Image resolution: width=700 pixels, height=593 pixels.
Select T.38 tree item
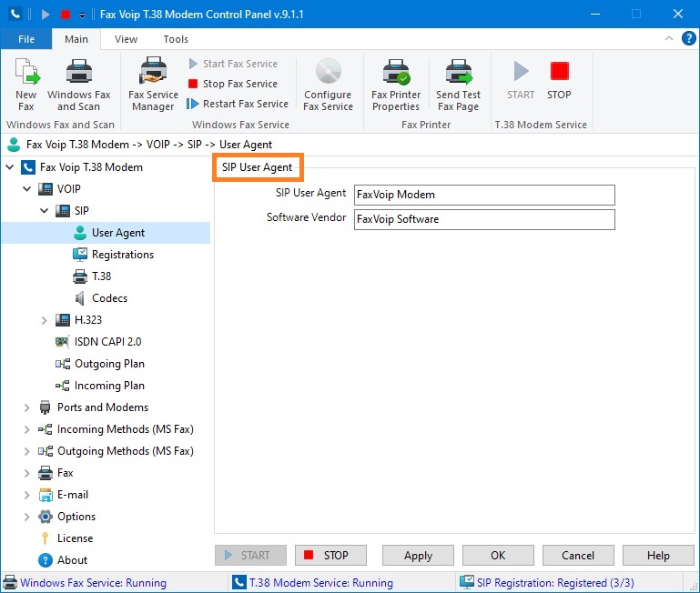coord(101,276)
